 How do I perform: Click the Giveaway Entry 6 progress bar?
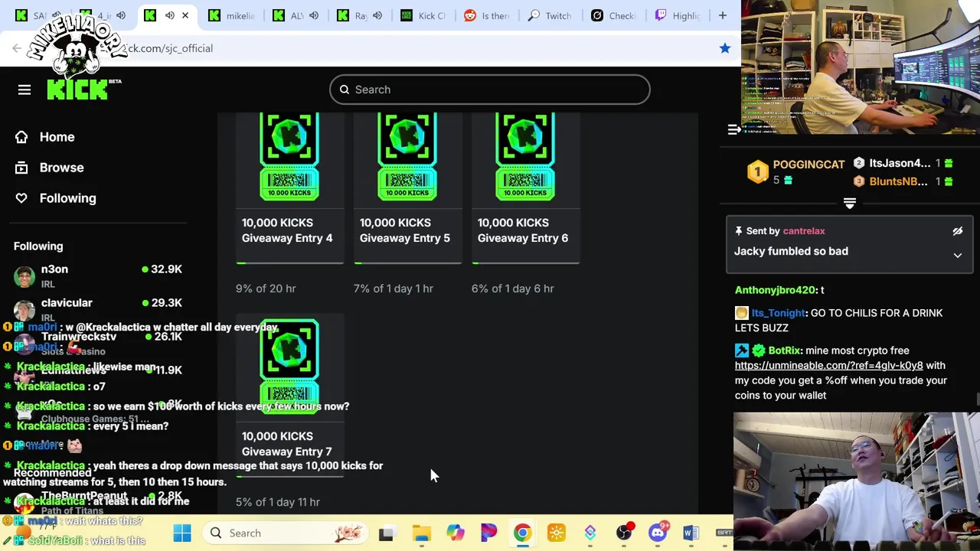[525, 262]
